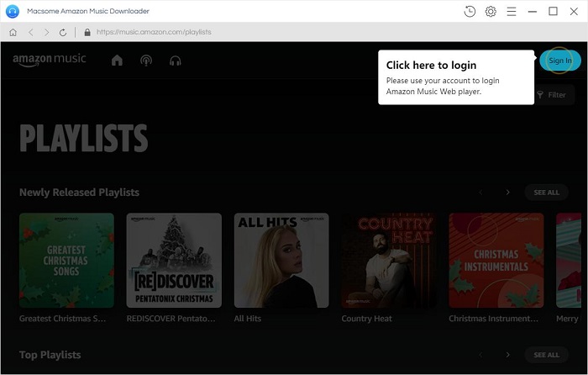Image resolution: width=588 pixels, height=375 pixels.
Task: Click the 'Greatest Christmas S…' title
Action: (x=63, y=319)
